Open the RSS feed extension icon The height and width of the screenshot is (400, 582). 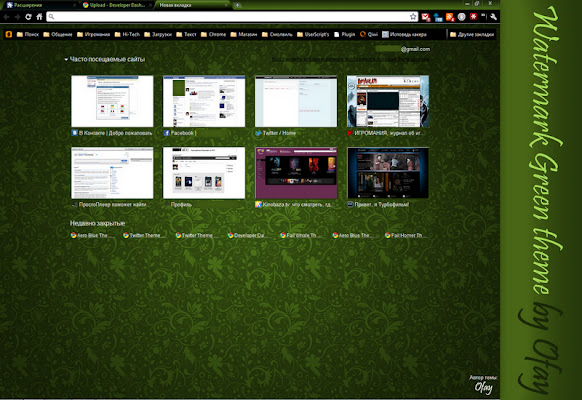point(450,17)
